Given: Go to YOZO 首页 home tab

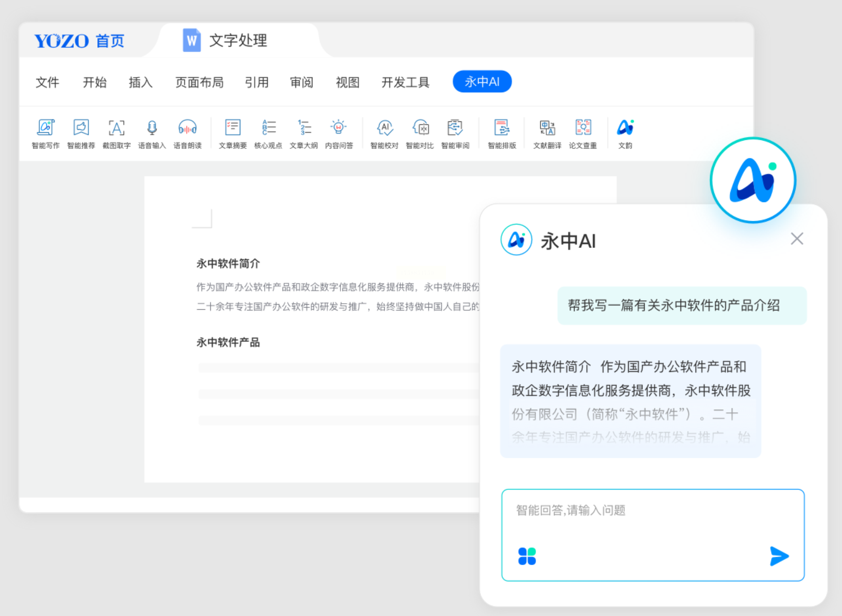Looking at the screenshot, I should (x=79, y=41).
